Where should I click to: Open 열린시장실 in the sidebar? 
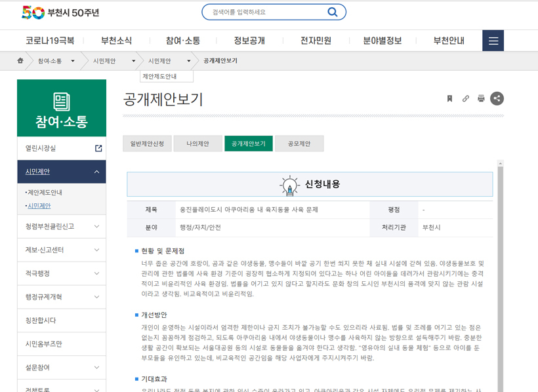[62, 148]
